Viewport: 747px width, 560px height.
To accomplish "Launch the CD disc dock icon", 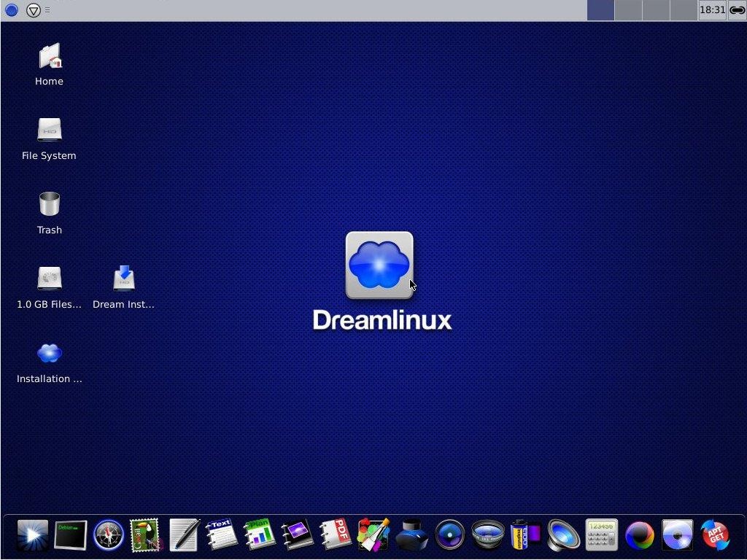I will (x=677, y=535).
